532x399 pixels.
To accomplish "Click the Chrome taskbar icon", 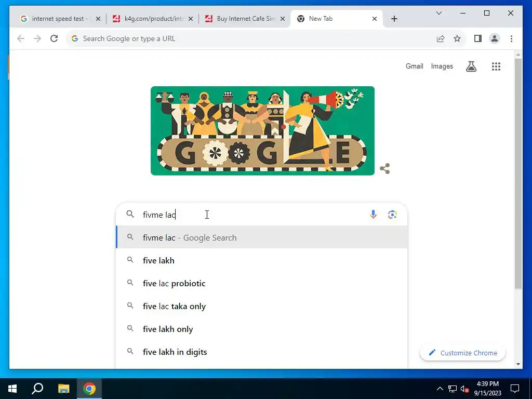I will 89,389.
